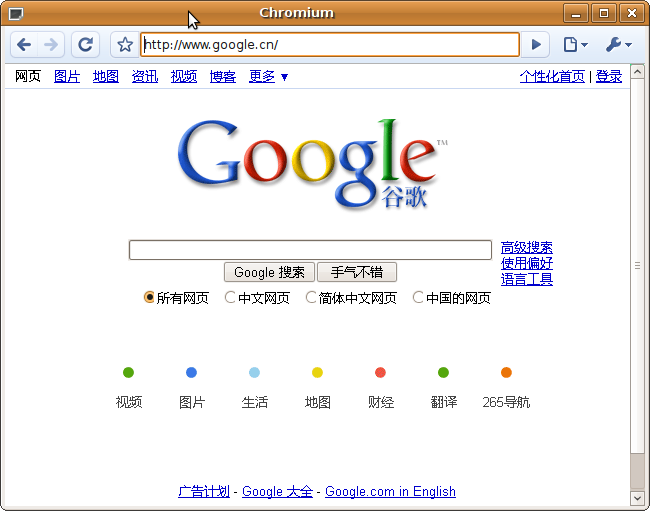Click the green 翻译 dot icon
The width and height of the screenshot is (650, 511).
[x=444, y=373]
